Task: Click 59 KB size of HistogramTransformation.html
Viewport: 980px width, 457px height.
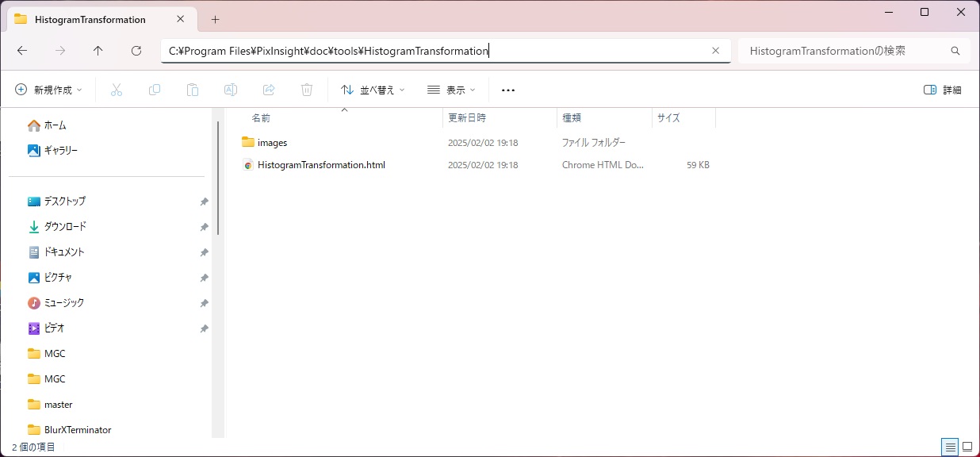Action: pos(698,165)
